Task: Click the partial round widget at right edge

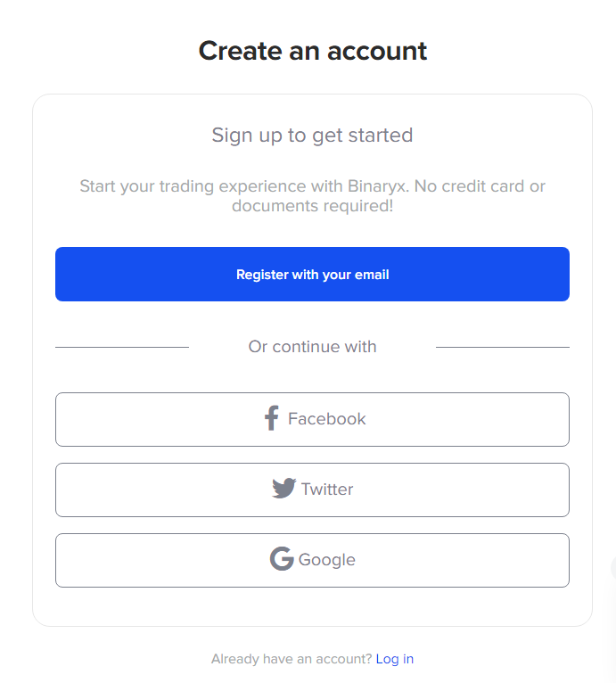Action: tap(613, 568)
